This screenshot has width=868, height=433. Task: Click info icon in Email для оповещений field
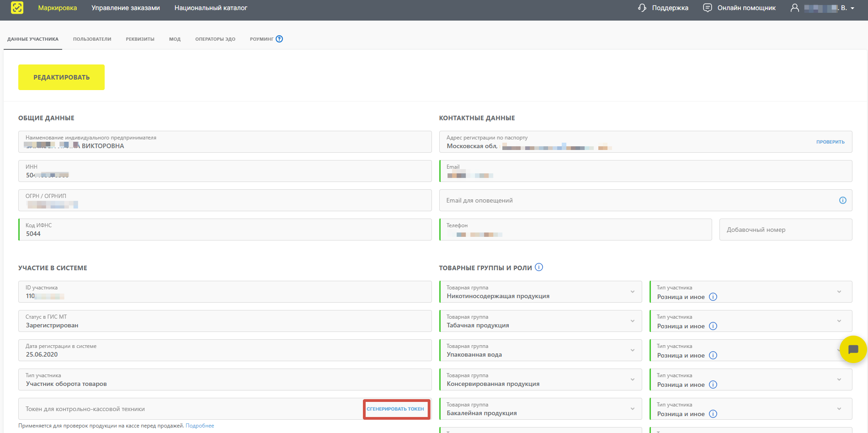coord(843,200)
